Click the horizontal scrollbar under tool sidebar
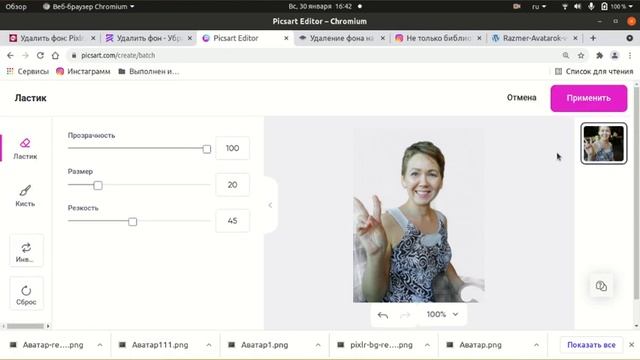Screen dimensions: 640x360 [25, 326]
